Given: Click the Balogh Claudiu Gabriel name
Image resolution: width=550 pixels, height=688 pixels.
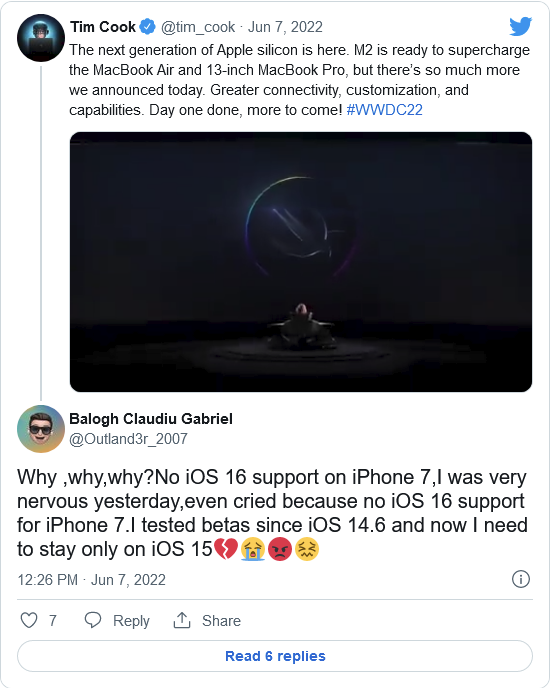Looking at the screenshot, I should (x=151, y=419).
